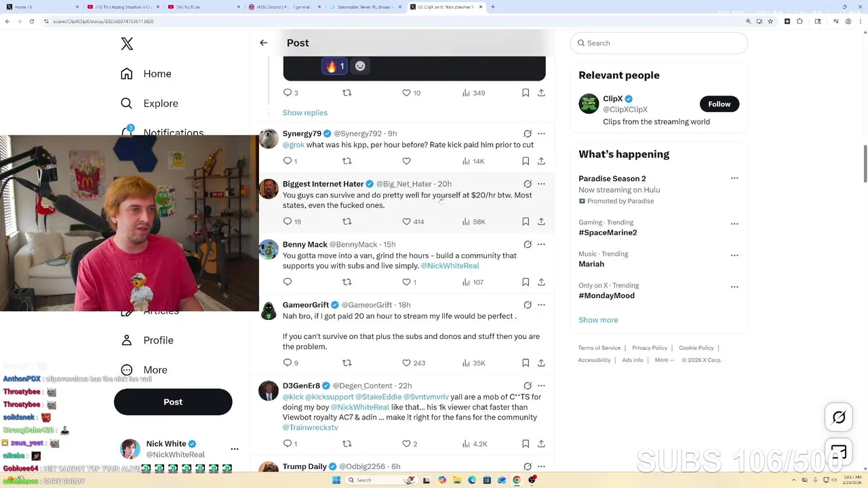Click the page vertical scrollbar
Viewport: 868px width, 488px height.
pyautogui.click(x=865, y=163)
